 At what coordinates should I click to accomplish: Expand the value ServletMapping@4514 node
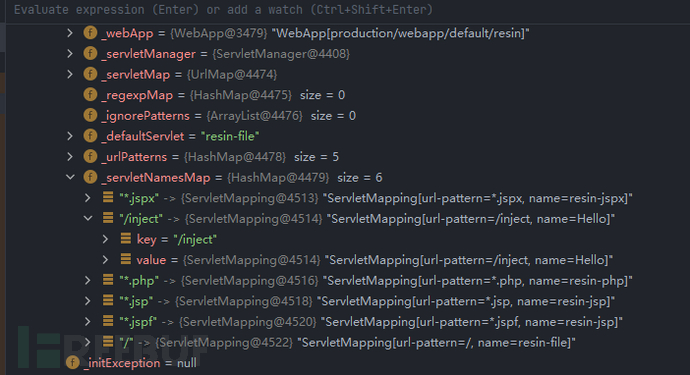point(105,260)
